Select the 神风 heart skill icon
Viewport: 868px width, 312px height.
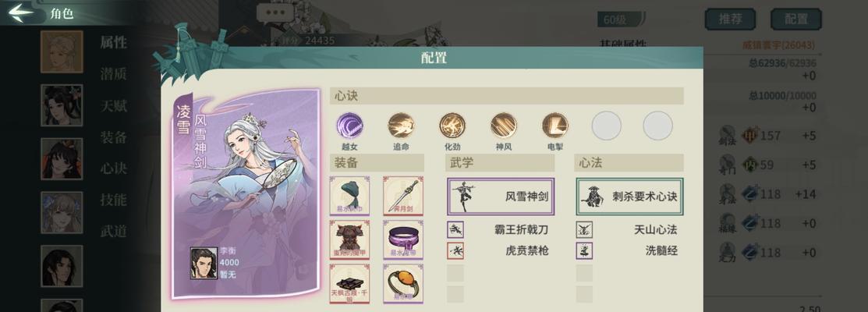(504, 125)
